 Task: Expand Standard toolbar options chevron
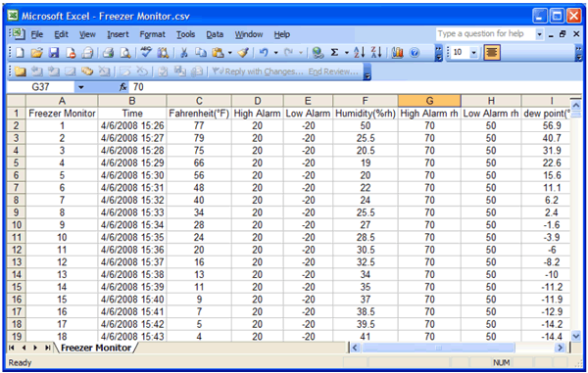pos(438,53)
